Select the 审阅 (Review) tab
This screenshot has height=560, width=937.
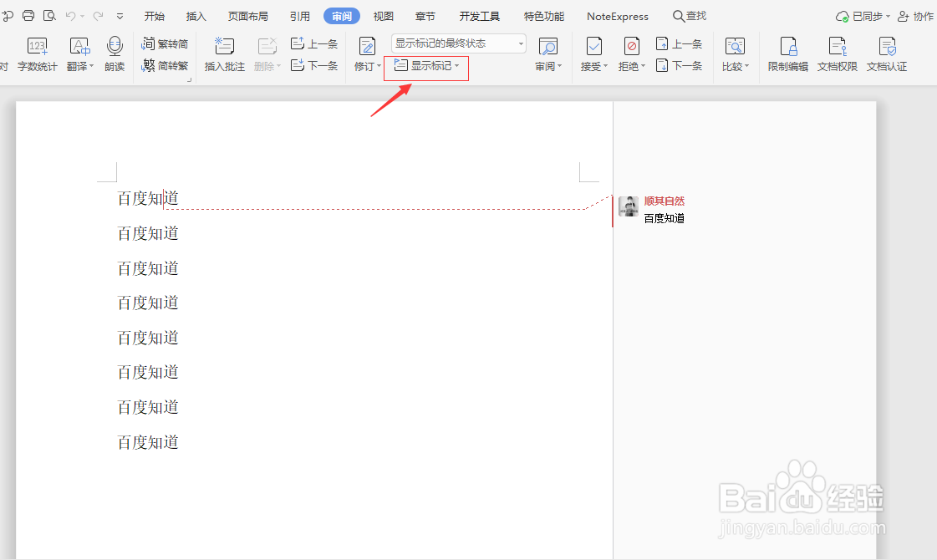pos(342,16)
